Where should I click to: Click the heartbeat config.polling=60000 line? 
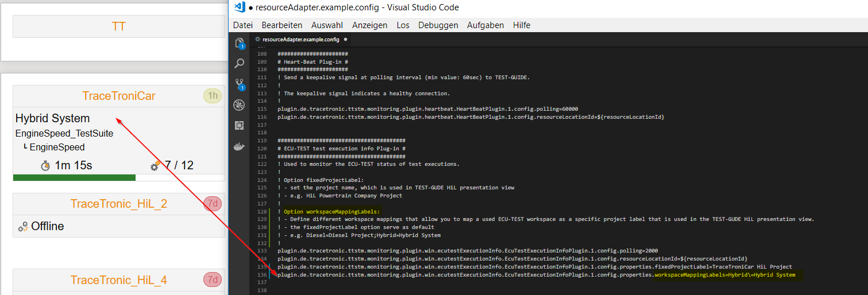point(427,108)
